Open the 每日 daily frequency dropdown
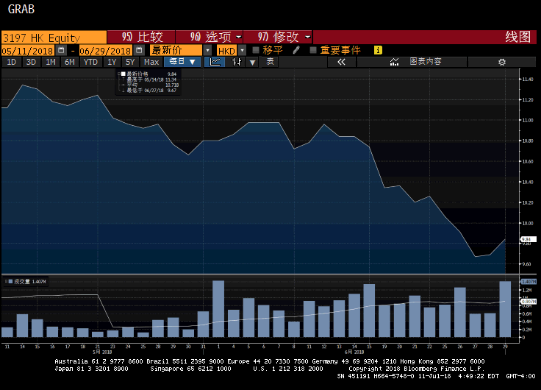The image size is (541, 390). [x=183, y=62]
